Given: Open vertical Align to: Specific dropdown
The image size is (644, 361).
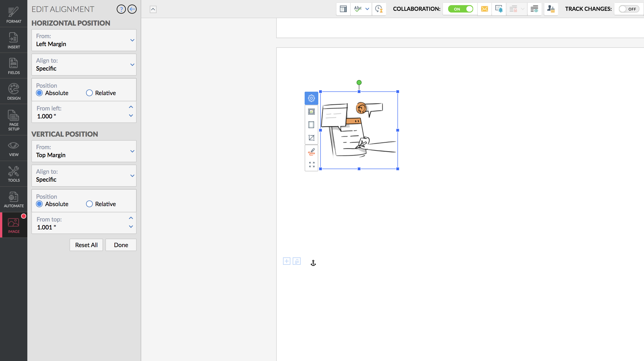Looking at the screenshot, I should (x=84, y=176).
